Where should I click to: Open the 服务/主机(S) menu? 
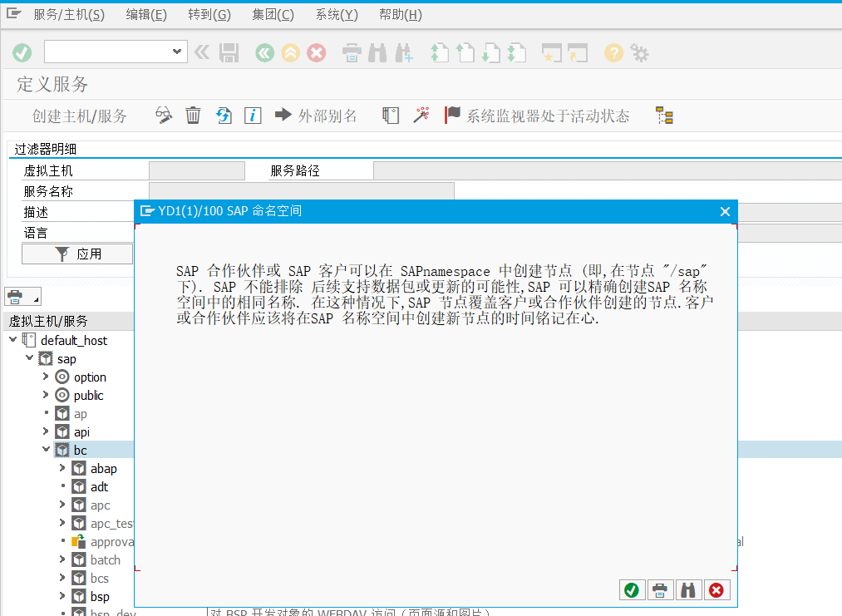[69, 14]
